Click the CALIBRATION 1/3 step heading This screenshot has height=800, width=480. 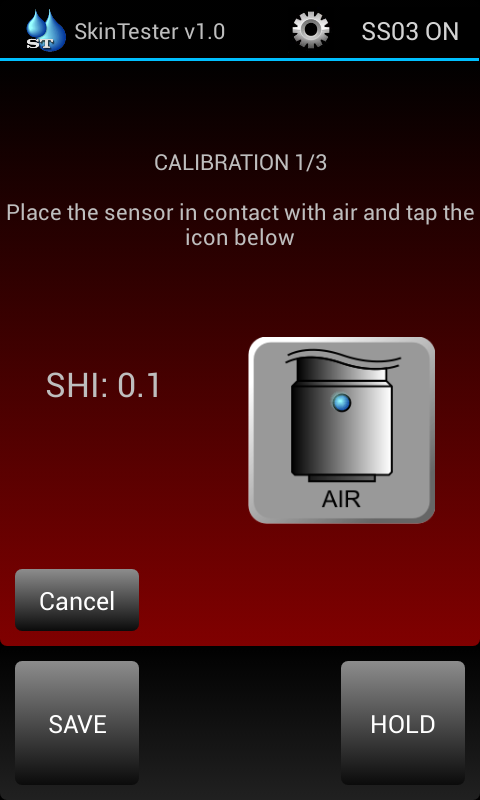[240, 163]
